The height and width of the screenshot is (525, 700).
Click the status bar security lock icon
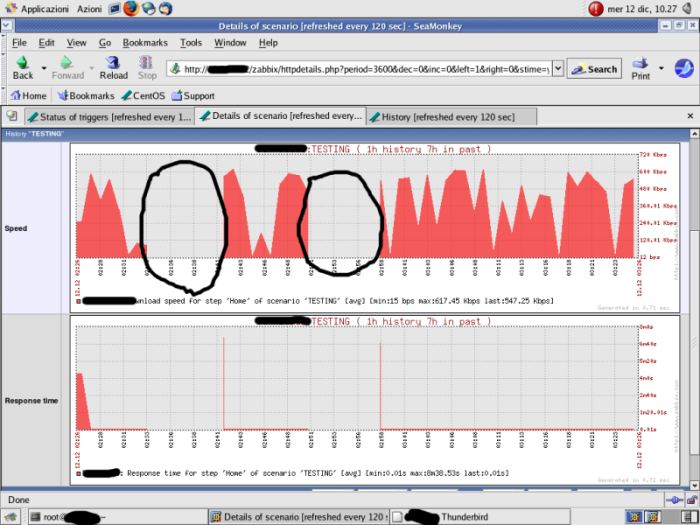point(690,500)
